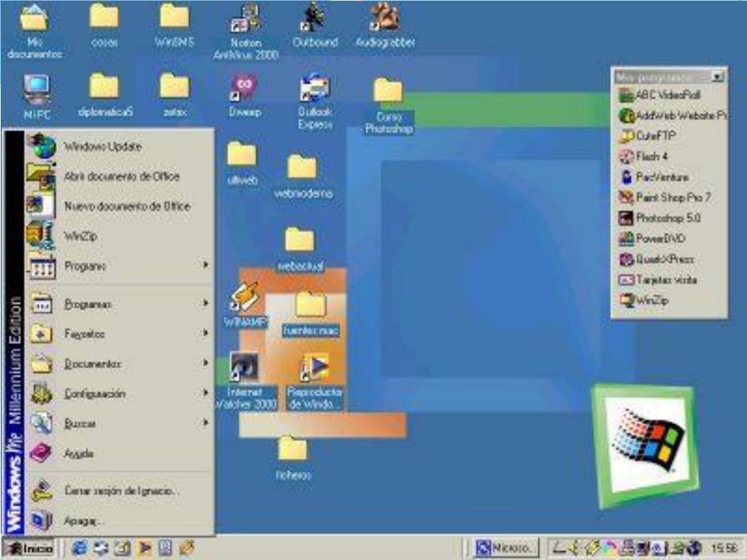Choose Apagar to shut down

pos(84,521)
